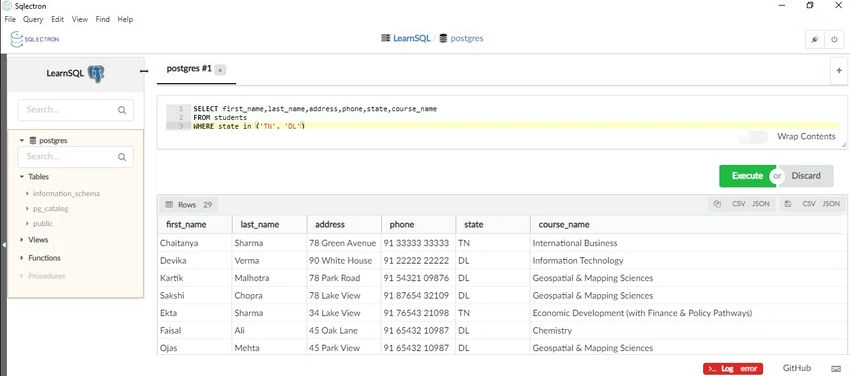Viewport: 850px width, 376px height.
Task: Click the power disconnect icon in header
Action: [x=834, y=40]
